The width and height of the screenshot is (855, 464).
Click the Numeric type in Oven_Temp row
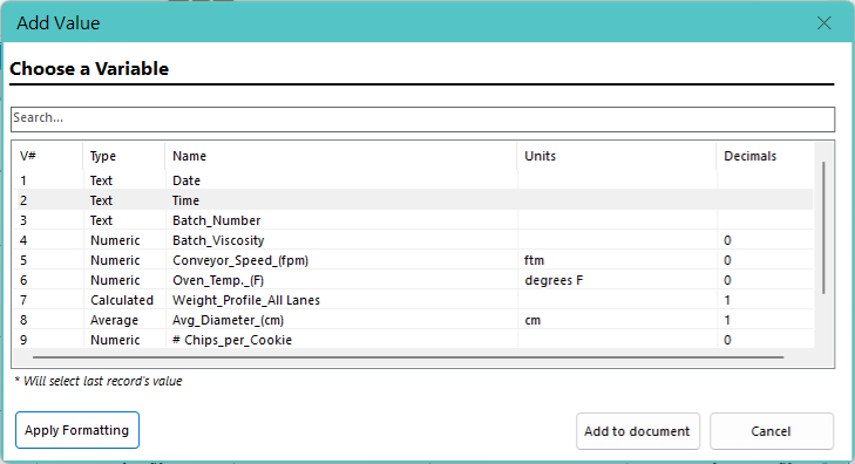click(x=115, y=280)
